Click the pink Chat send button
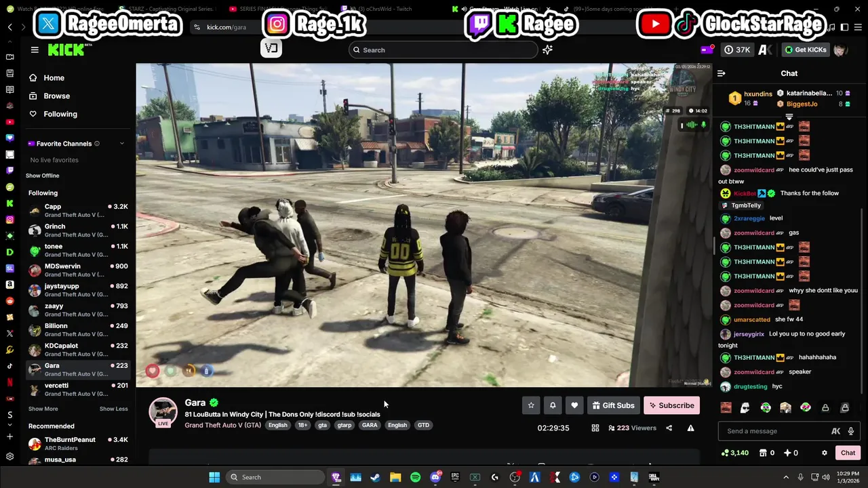This screenshot has height=488, width=868. pos(848,453)
